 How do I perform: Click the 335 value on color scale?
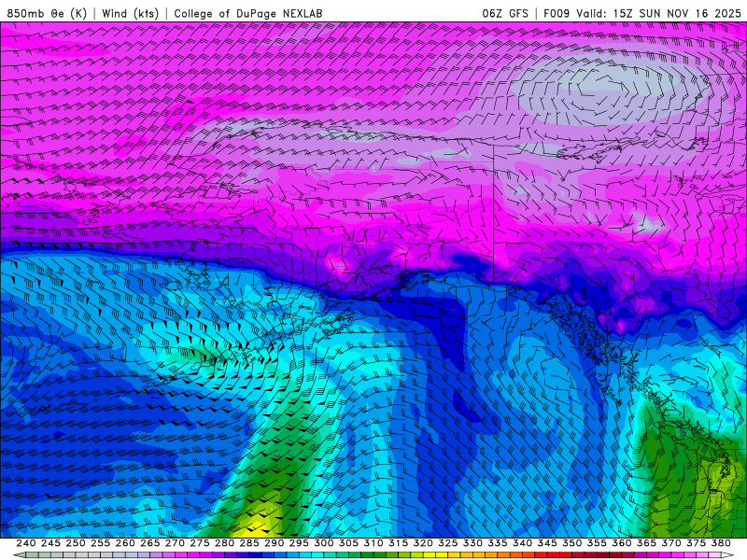click(x=498, y=543)
